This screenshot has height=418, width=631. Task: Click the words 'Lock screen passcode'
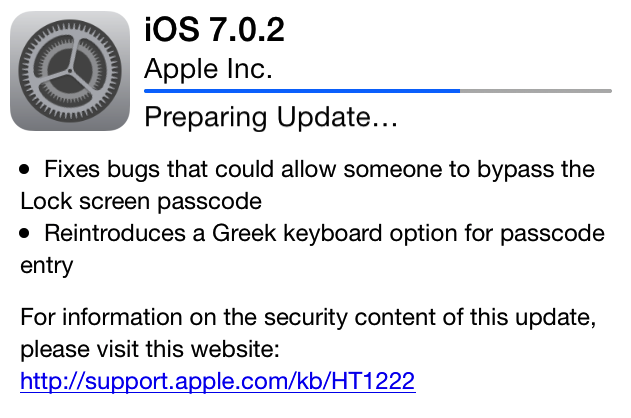pyautogui.click(x=140, y=201)
